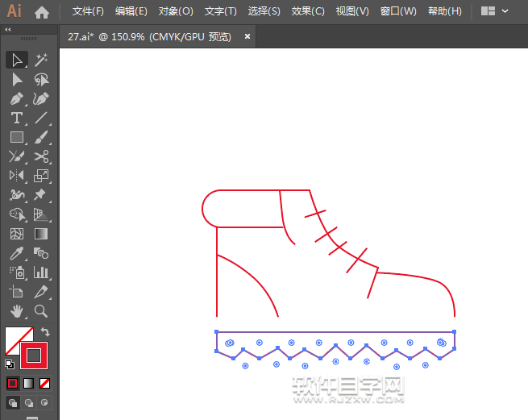
Task: Enable Draw Inside mode
Action: click(44, 403)
